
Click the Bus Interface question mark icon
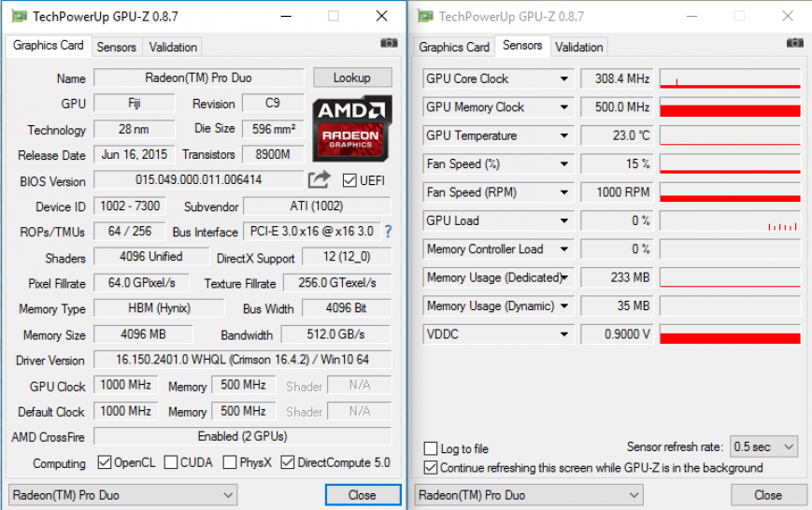388,232
